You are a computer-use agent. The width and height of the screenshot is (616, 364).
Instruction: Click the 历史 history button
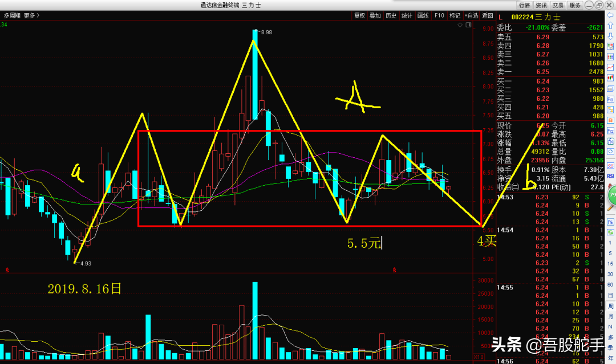391,16
